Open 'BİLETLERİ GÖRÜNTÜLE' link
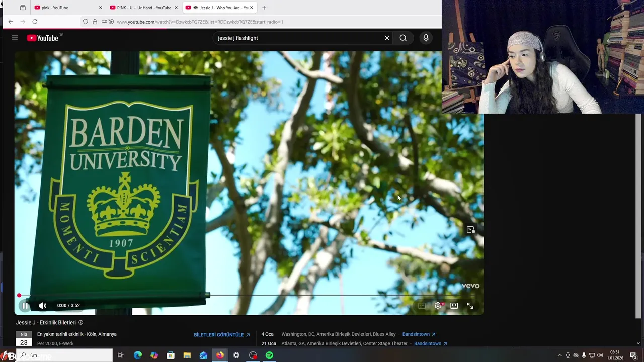The height and width of the screenshot is (362, 644). [222, 335]
